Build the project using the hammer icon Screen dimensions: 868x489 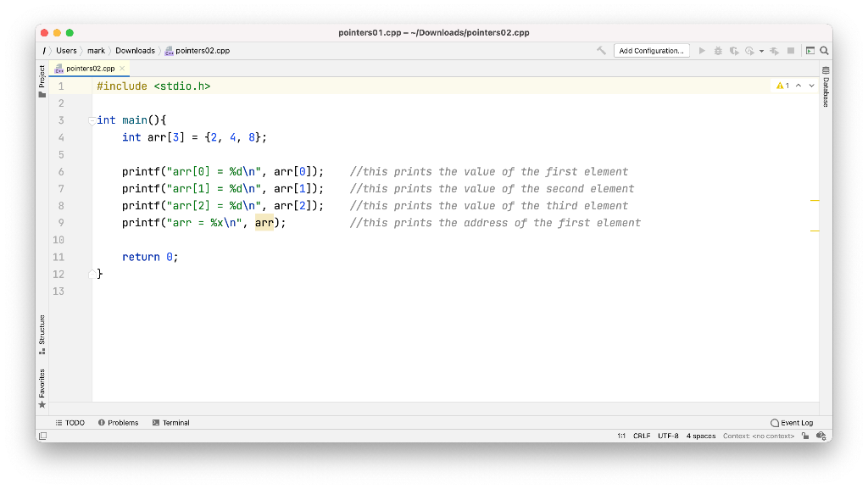tap(602, 50)
